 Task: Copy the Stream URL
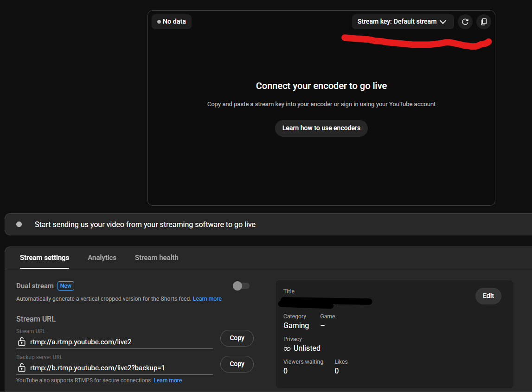click(237, 338)
